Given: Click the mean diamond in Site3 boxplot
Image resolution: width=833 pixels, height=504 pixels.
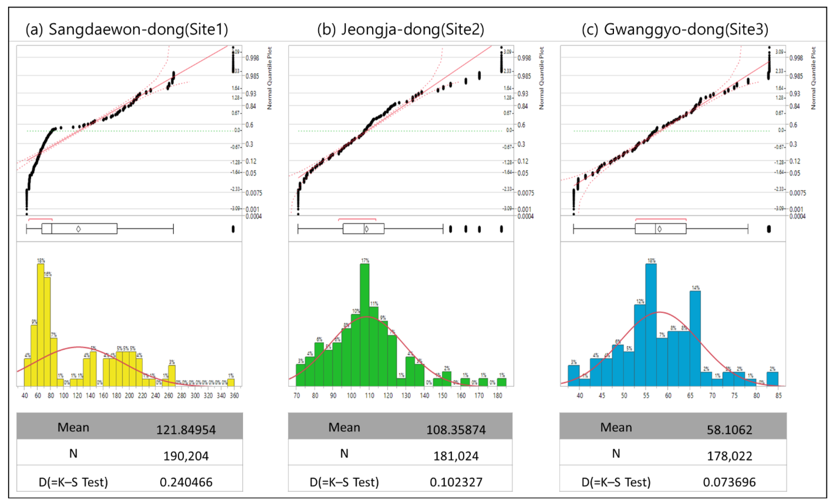Looking at the screenshot, I should (x=659, y=229).
